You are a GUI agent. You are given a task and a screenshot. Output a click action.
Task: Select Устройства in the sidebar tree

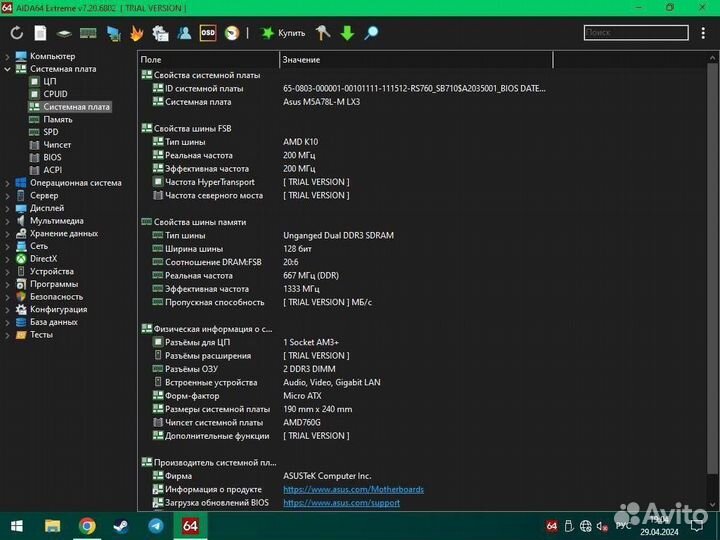[x=51, y=271]
